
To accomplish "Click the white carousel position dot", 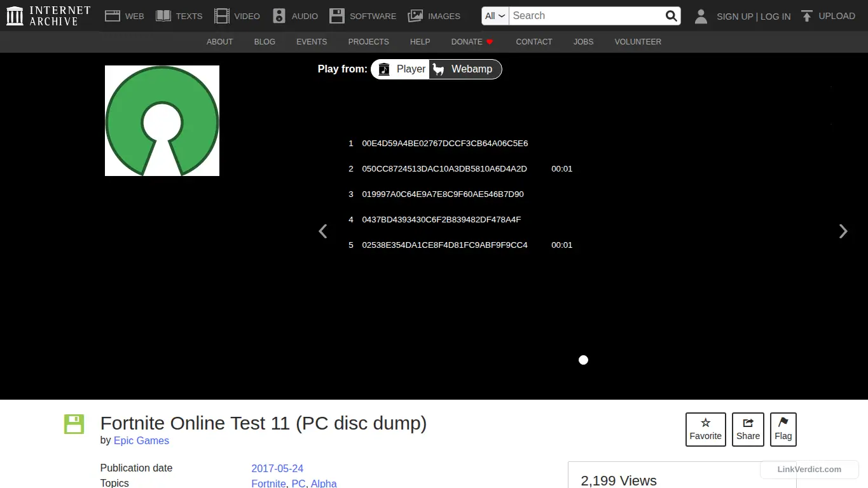I will click(x=583, y=360).
